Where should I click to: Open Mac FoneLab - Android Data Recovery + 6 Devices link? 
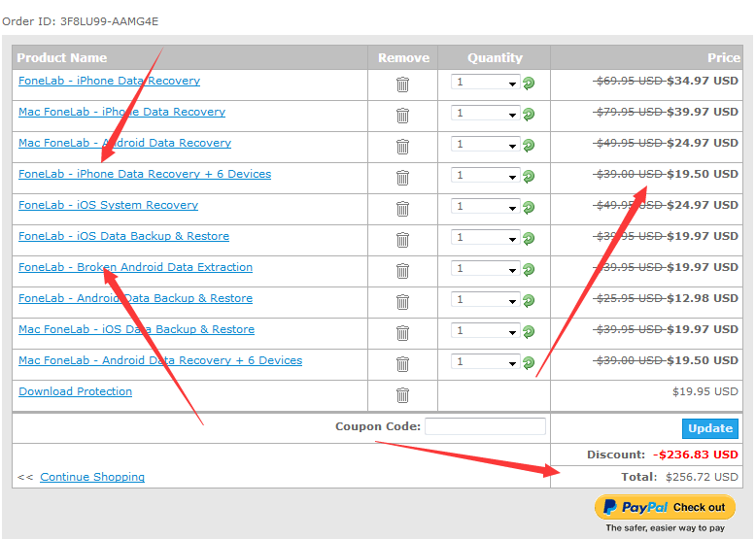[160, 360]
